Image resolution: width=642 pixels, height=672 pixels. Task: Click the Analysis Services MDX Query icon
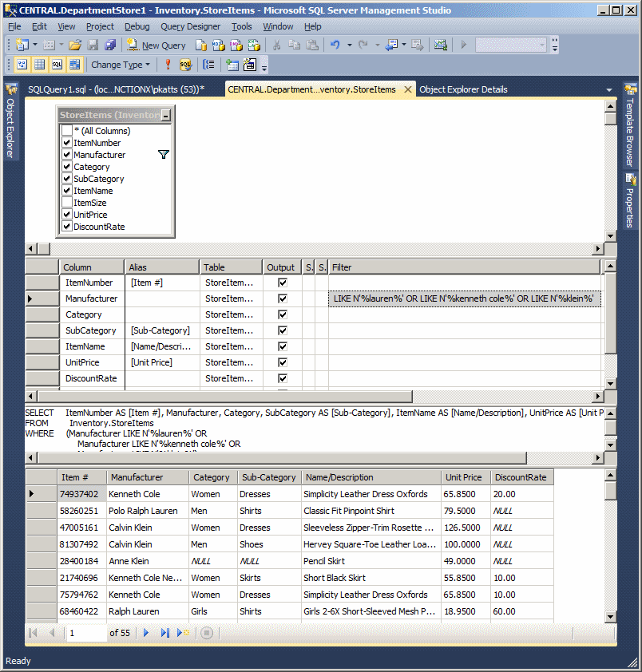[x=218, y=45]
